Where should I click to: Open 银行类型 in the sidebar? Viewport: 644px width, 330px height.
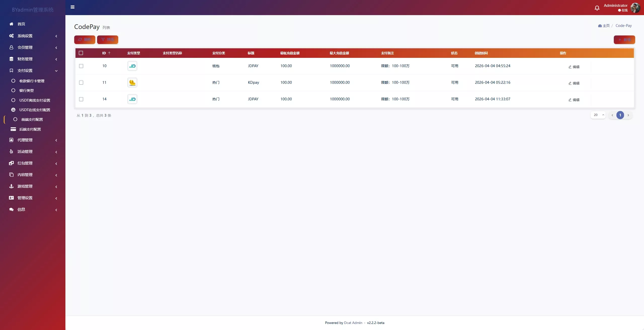tap(26, 90)
